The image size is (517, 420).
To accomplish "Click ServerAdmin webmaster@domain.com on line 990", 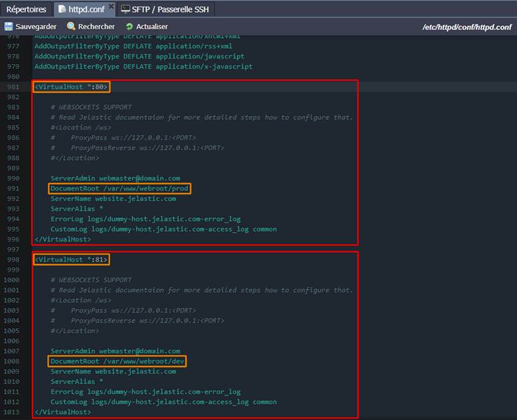I will coord(115,178).
